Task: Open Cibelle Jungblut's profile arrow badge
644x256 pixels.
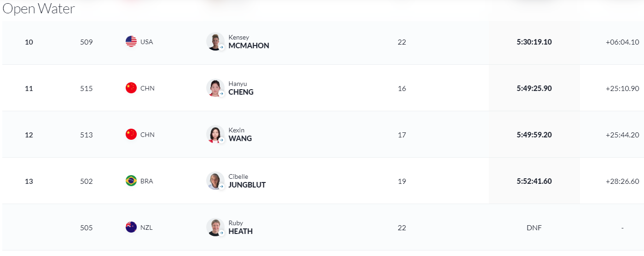Action: pos(221,186)
